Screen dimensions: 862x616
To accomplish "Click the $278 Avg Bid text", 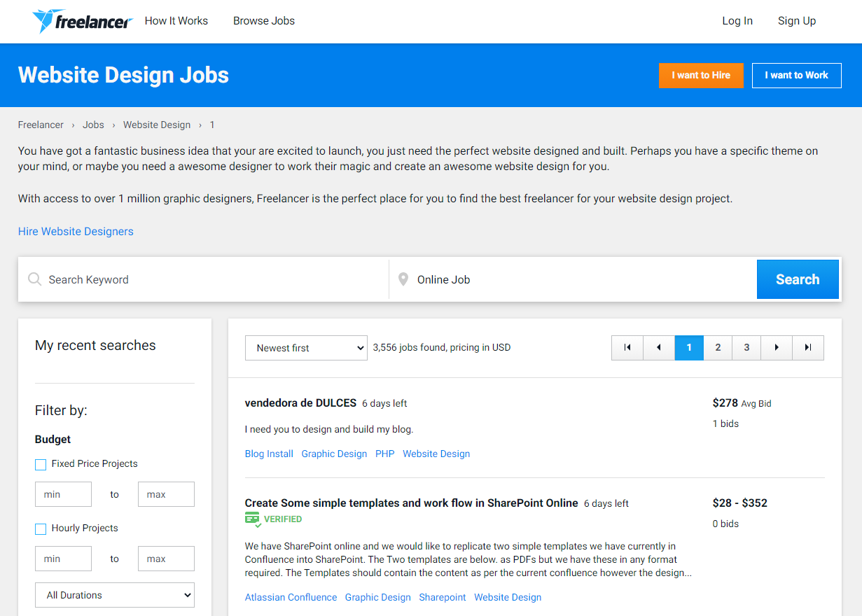I will pos(742,403).
